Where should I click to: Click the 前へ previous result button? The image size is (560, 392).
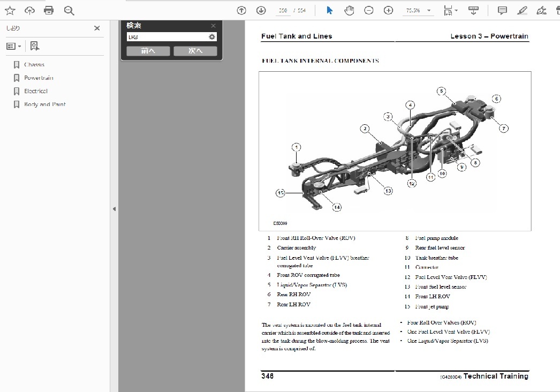[x=148, y=51]
